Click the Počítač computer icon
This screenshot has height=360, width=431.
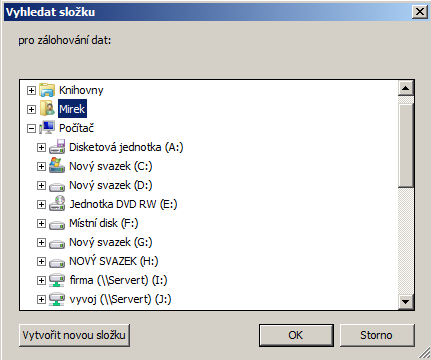[47, 128]
